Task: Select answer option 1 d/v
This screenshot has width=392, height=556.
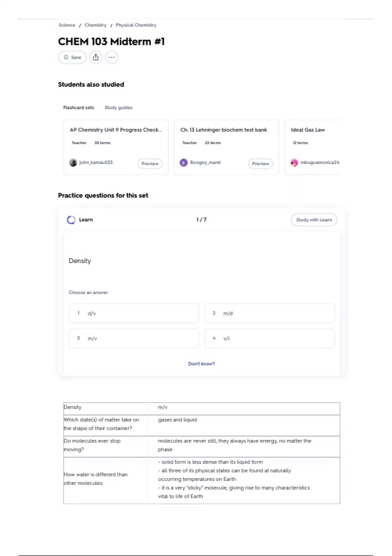Action: click(134, 313)
